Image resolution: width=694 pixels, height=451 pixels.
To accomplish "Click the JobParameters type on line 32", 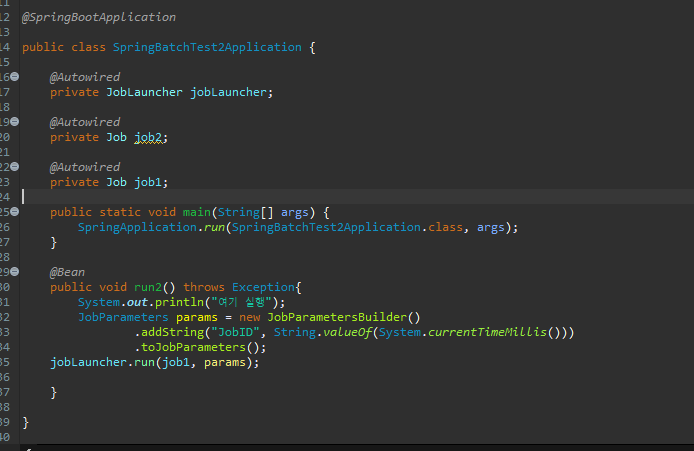I will pyautogui.click(x=123, y=317).
